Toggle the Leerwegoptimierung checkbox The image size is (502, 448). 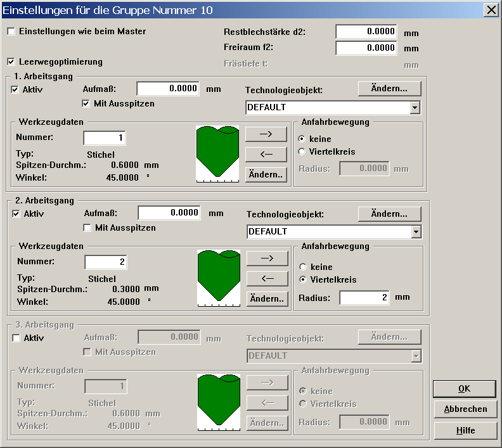click(x=11, y=61)
